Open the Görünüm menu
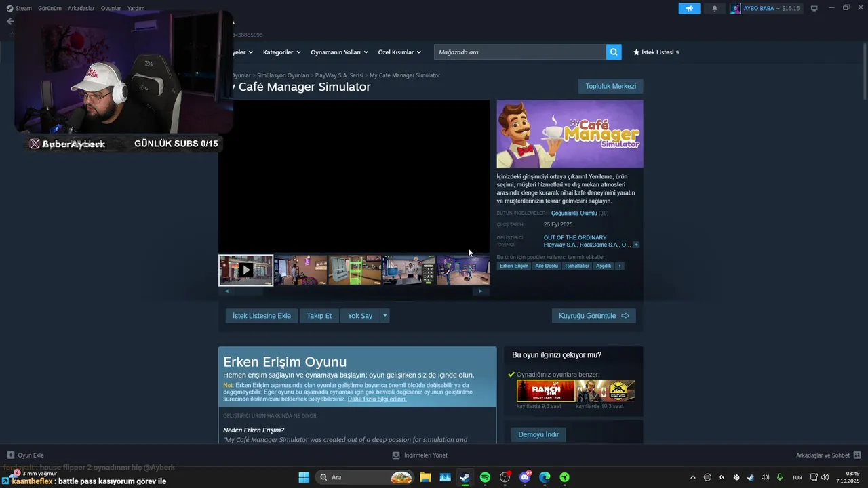 (50, 8)
